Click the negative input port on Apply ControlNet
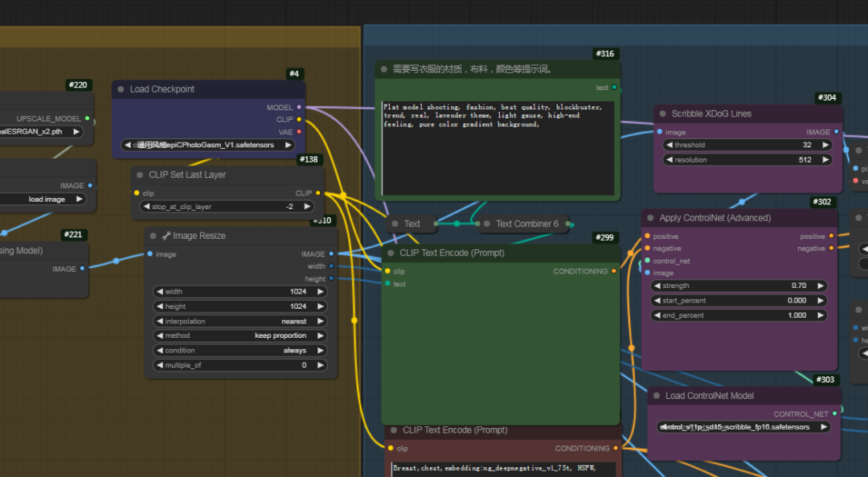The height and width of the screenshot is (477, 868). (x=647, y=249)
